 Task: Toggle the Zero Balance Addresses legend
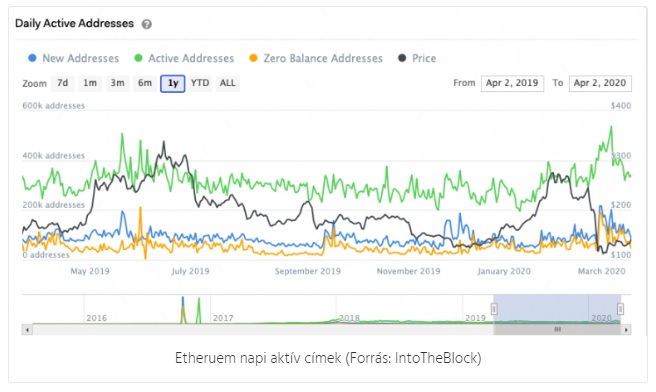pyautogui.click(x=316, y=58)
